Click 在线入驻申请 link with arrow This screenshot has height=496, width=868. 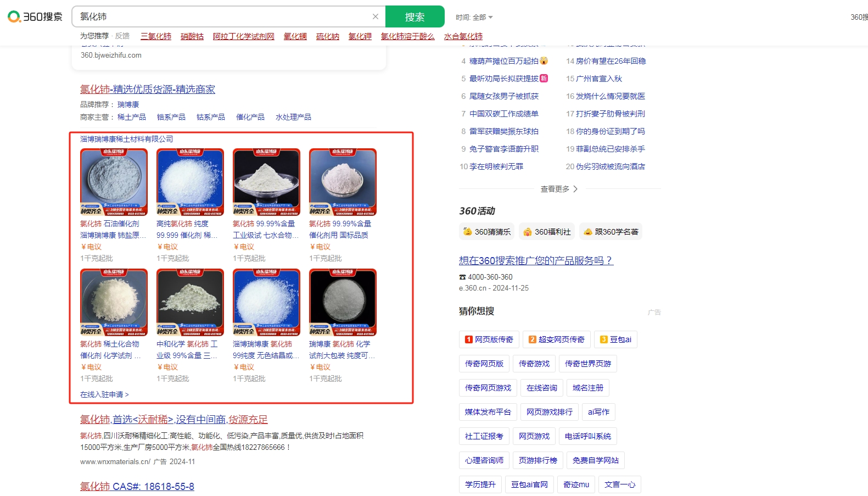click(104, 394)
